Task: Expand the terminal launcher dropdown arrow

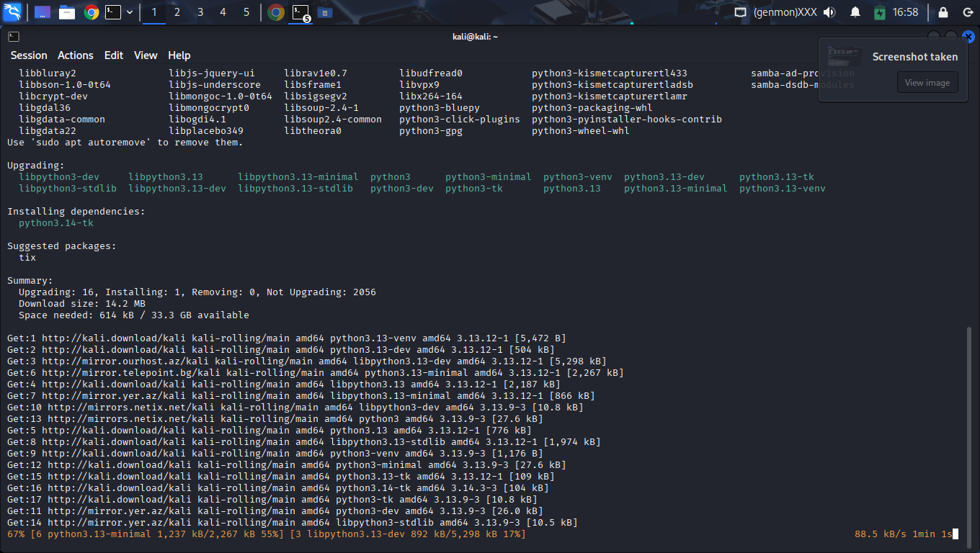Action: (130, 12)
